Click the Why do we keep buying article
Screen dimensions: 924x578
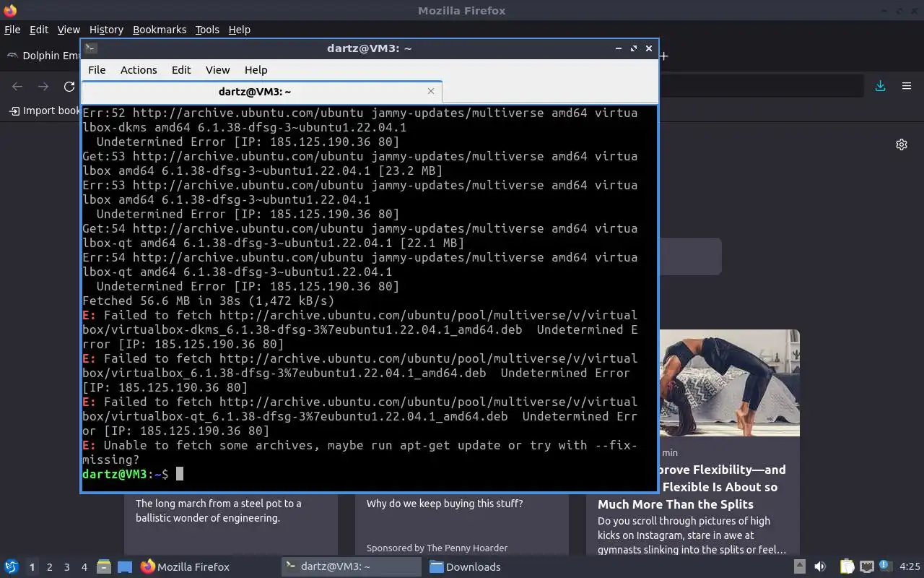pos(445,504)
